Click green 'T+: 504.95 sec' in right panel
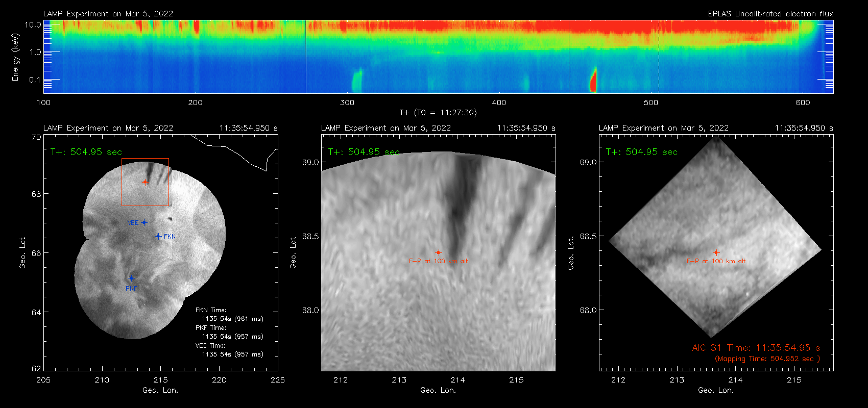 642,152
